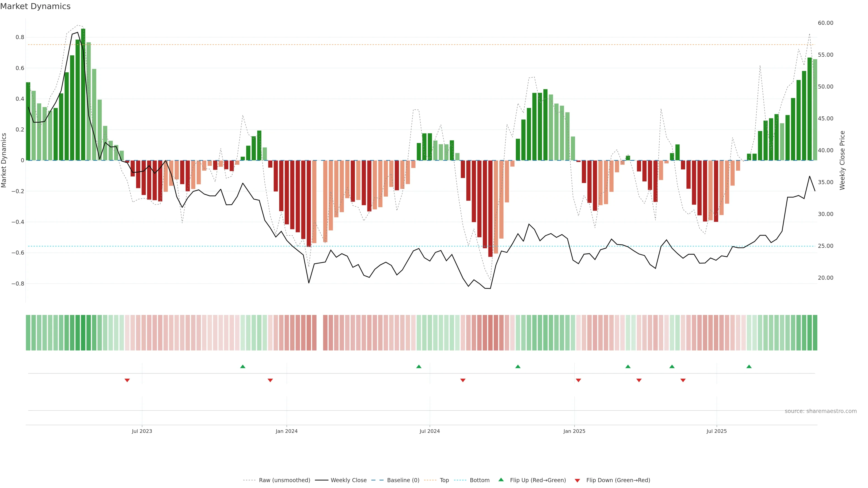Screen dimensions: 868x488
Task: Click the darkest green rightmost heatmap strip cell
Action: pyautogui.click(x=815, y=332)
